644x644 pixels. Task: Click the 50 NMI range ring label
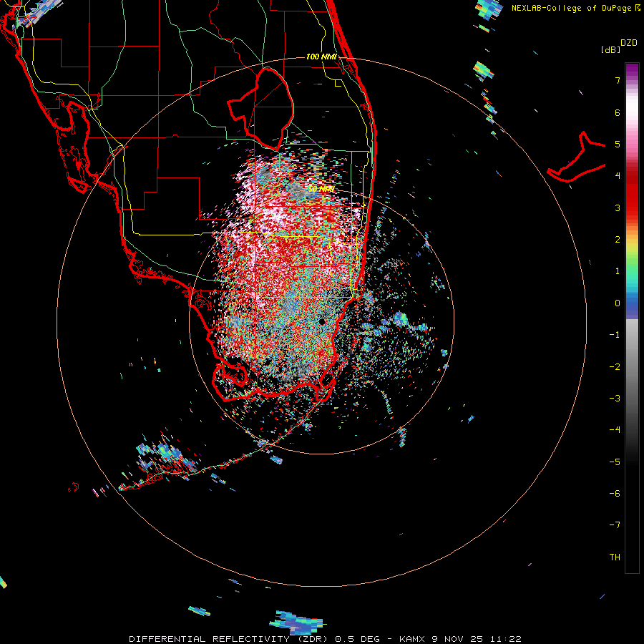321,189
